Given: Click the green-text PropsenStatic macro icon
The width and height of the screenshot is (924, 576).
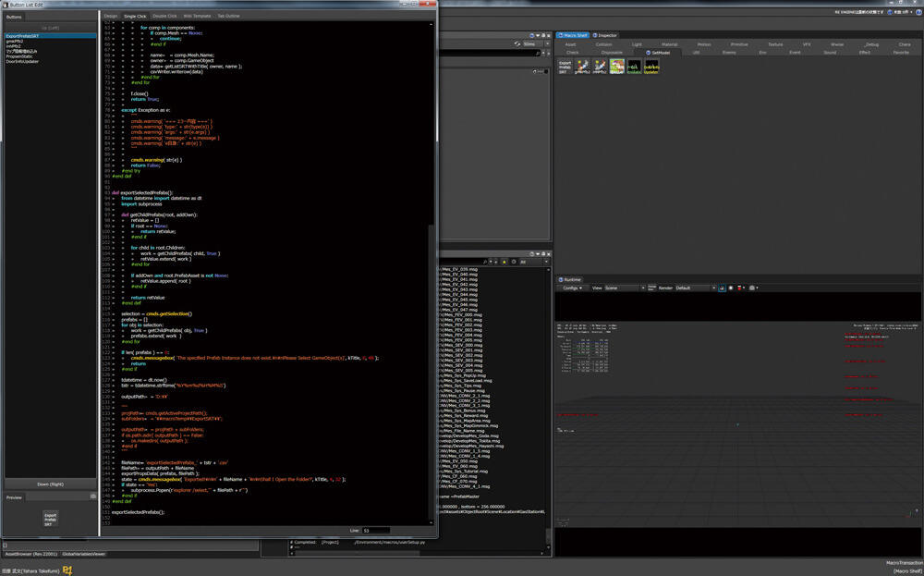Looking at the screenshot, I should [x=634, y=67].
